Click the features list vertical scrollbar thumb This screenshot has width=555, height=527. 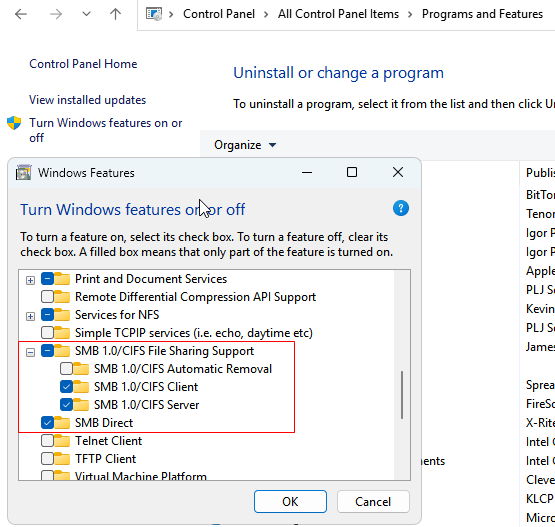pyautogui.click(x=402, y=395)
